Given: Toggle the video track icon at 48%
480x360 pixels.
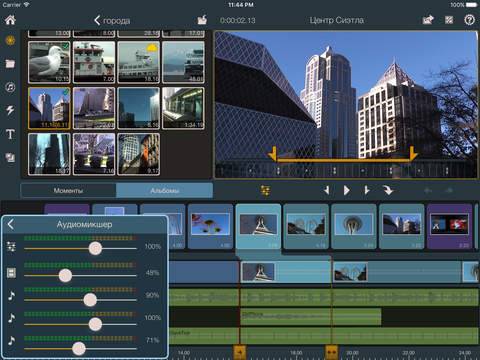Looking at the screenshot, I should pos(11,273).
